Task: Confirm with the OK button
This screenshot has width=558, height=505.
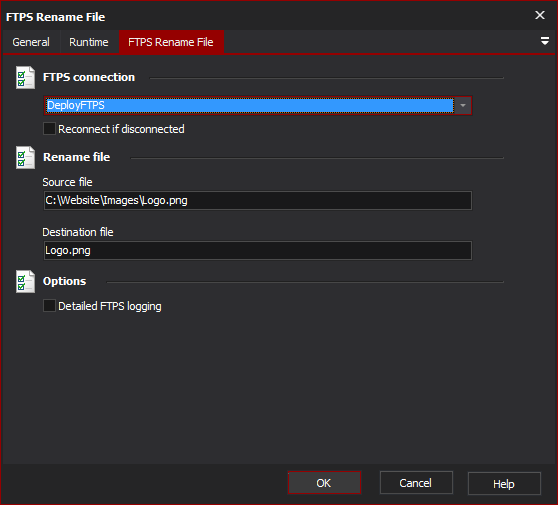Action: point(324,483)
